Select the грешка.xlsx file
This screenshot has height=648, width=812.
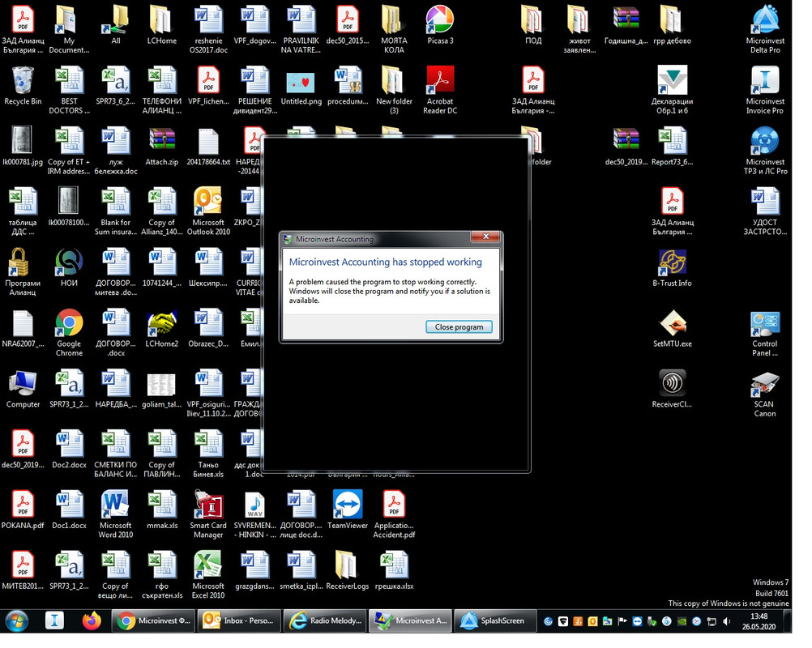(394, 570)
